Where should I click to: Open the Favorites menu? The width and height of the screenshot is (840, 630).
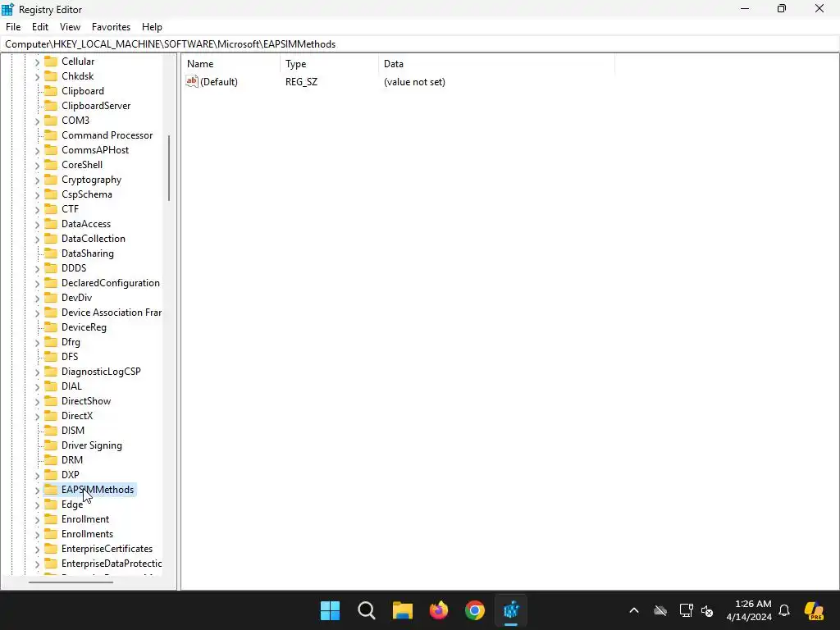click(x=111, y=27)
